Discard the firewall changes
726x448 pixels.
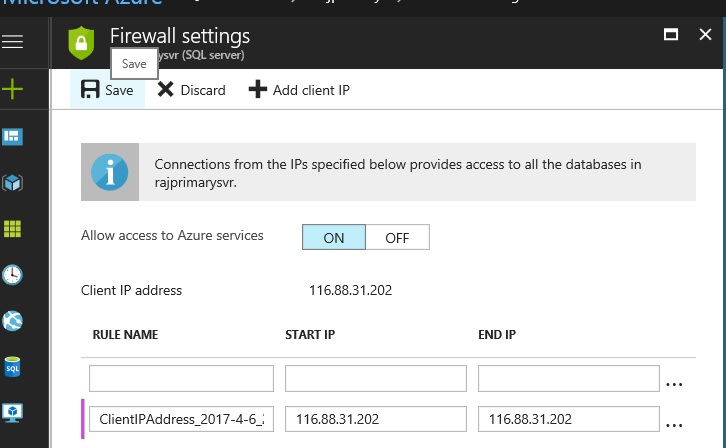pos(192,90)
